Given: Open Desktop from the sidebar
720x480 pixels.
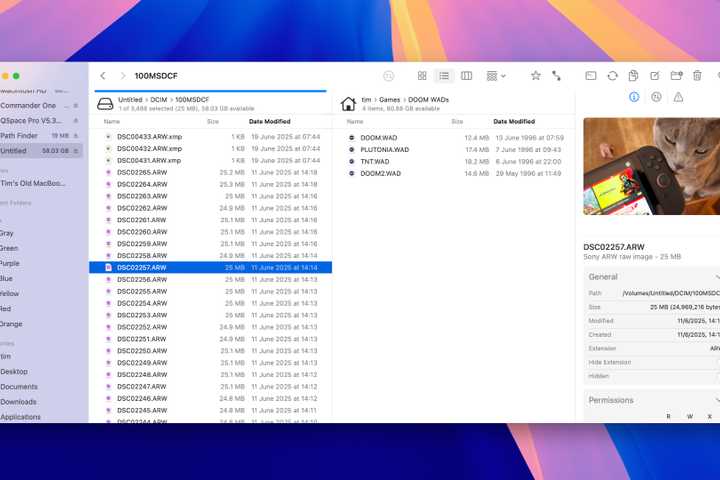Looking at the screenshot, I should [14, 372].
